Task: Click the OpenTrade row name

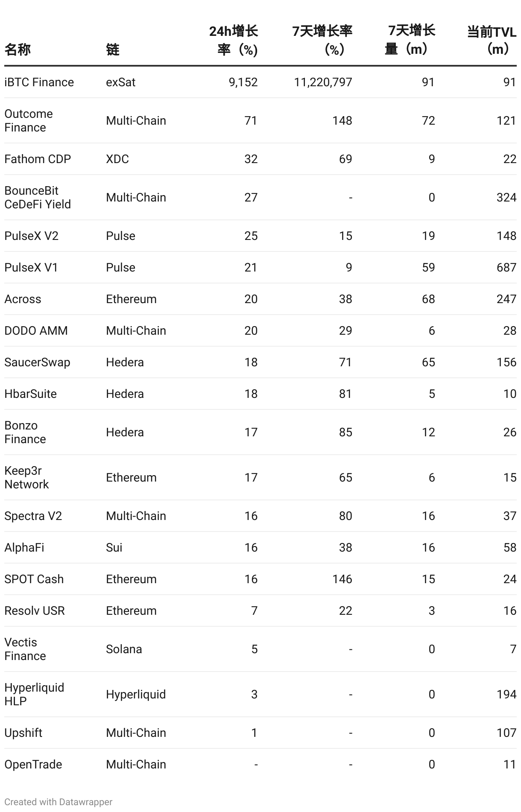Action: coord(33,764)
